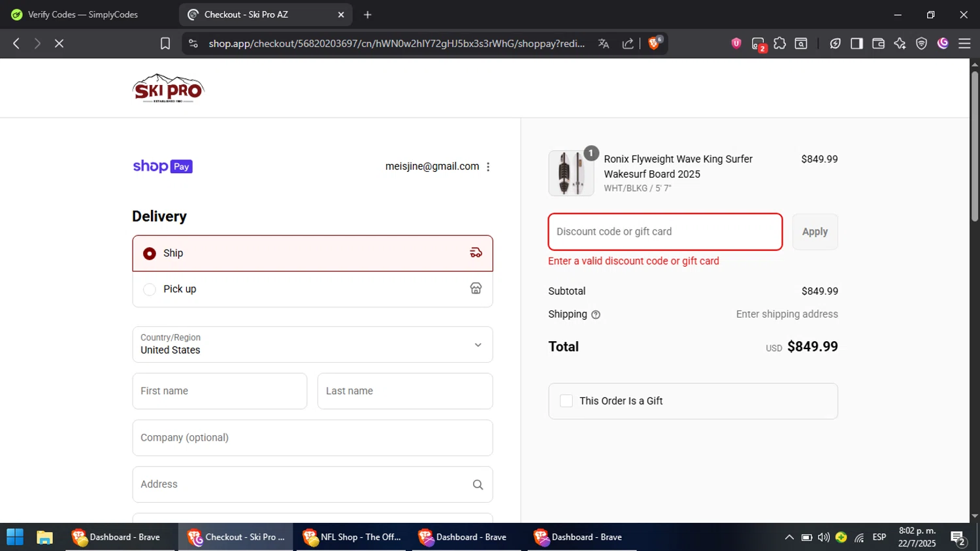Click the ESP language indicator
The image size is (980, 551).
(879, 537)
